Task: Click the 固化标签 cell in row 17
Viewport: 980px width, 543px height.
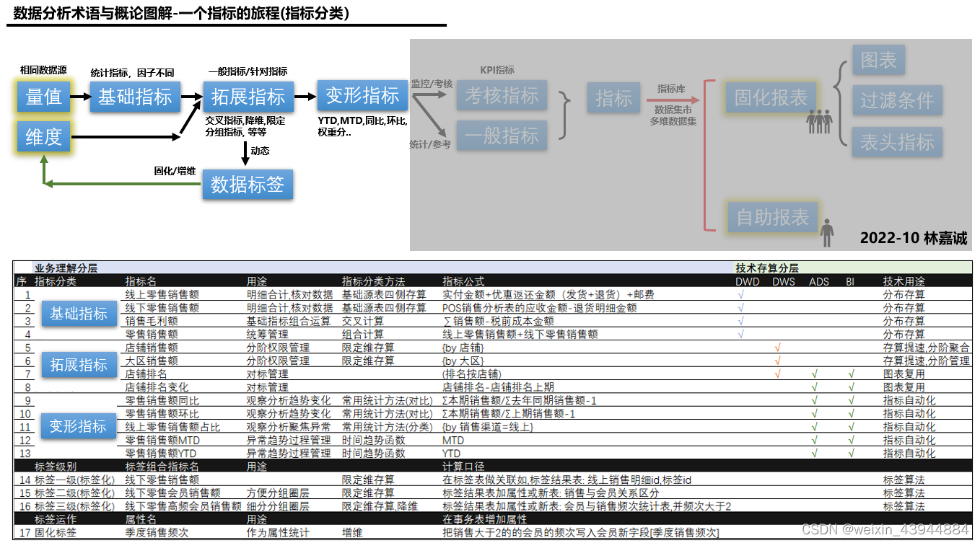Action: coord(56,532)
